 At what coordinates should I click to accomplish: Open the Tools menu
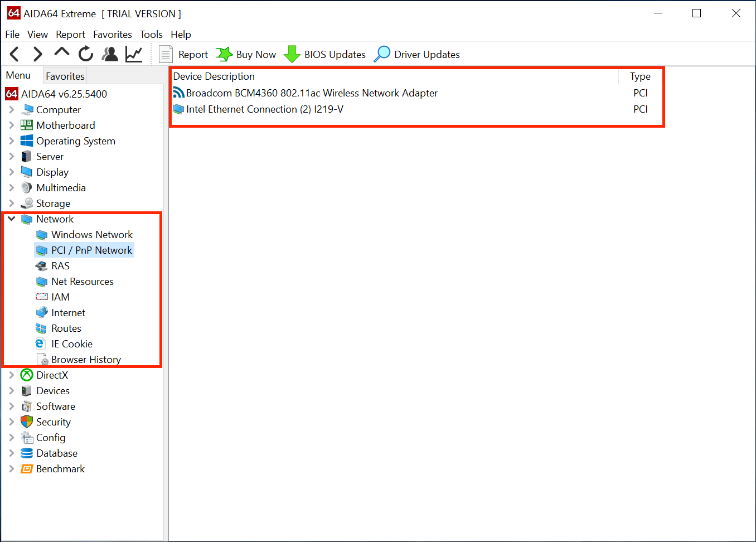click(151, 35)
